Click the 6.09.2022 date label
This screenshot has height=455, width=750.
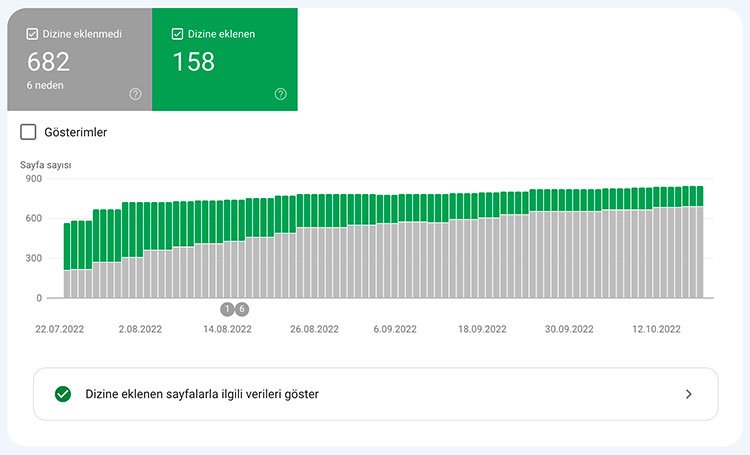point(395,329)
